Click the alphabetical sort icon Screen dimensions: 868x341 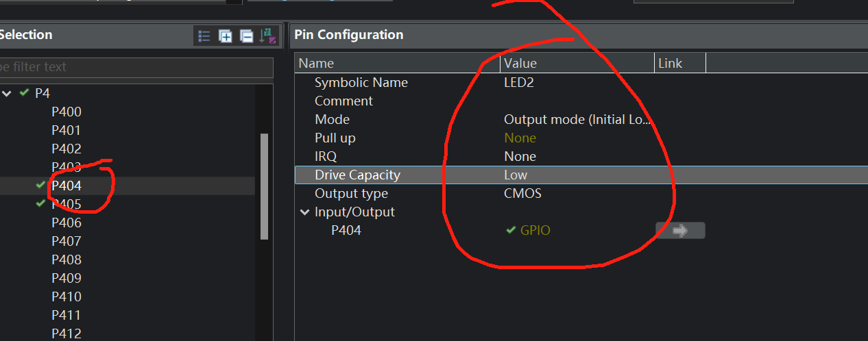[268, 36]
